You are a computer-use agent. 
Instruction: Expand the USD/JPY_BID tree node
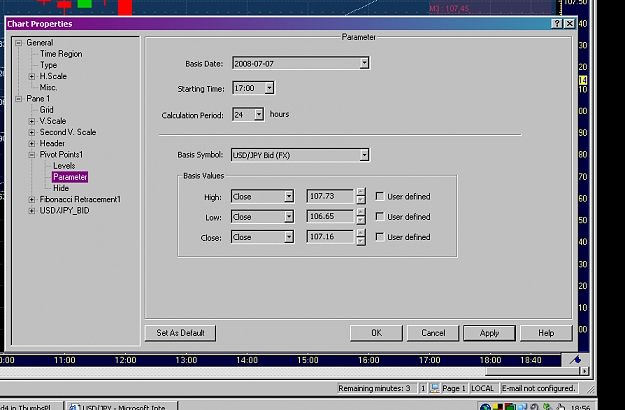click(32, 210)
